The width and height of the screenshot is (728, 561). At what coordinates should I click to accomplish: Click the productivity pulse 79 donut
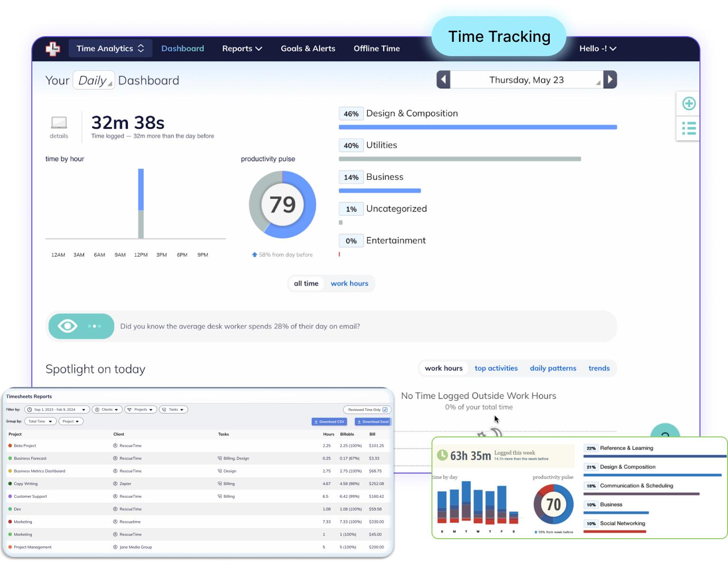pos(282,204)
